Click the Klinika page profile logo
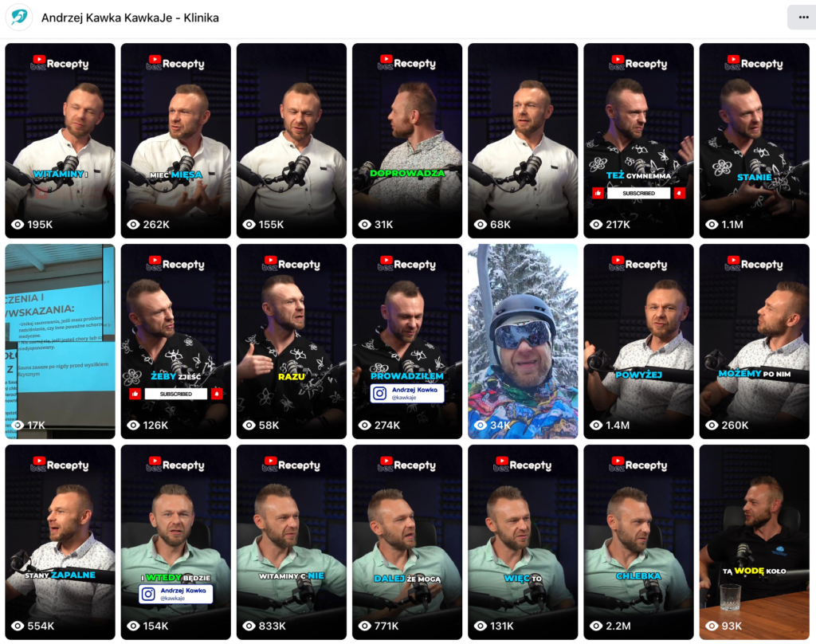This screenshot has width=816, height=644. pyautogui.click(x=19, y=18)
